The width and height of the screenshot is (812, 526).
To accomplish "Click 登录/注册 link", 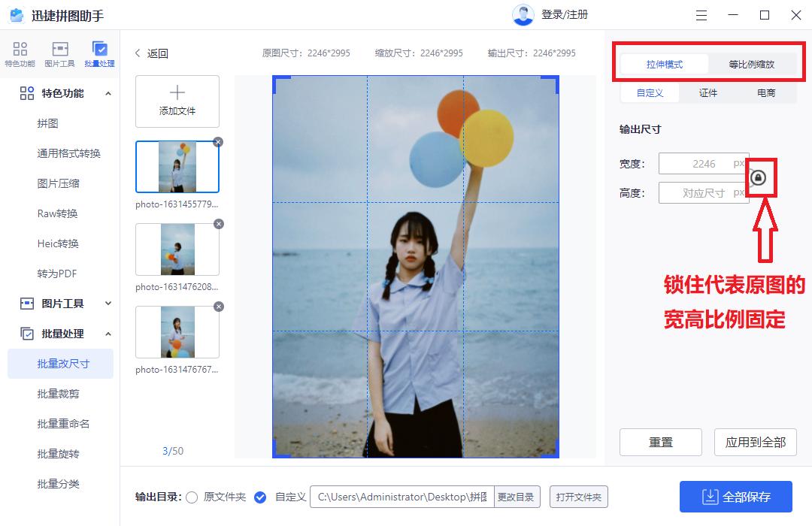I will tap(565, 15).
